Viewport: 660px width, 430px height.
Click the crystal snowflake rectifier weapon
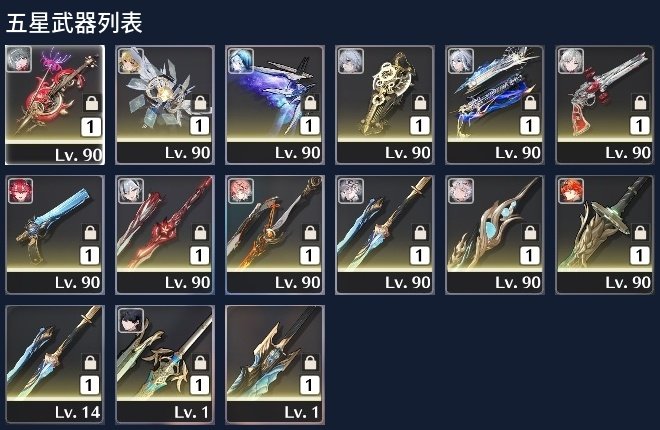pyautogui.click(x=165, y=105)
